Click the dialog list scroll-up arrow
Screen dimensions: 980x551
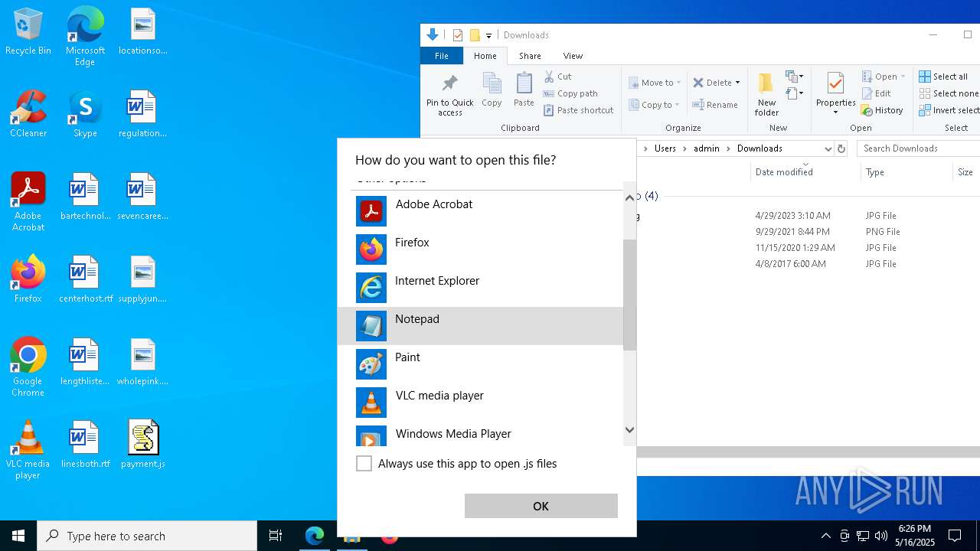629,197
